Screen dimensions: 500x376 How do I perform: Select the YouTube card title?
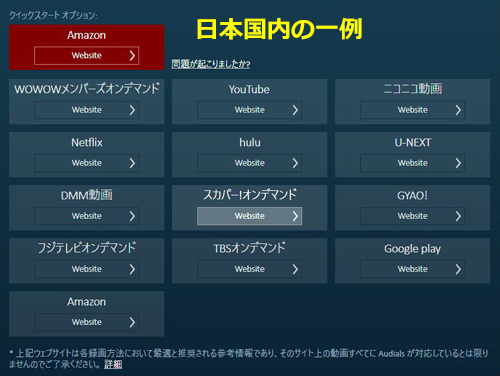click(x=249, y=89)
